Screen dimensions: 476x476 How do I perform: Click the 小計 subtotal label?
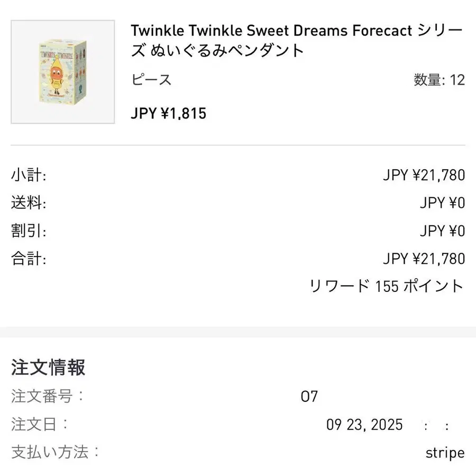pos(29,175)
